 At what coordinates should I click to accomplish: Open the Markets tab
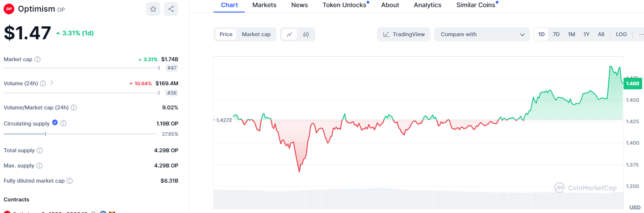coord(264,5)
